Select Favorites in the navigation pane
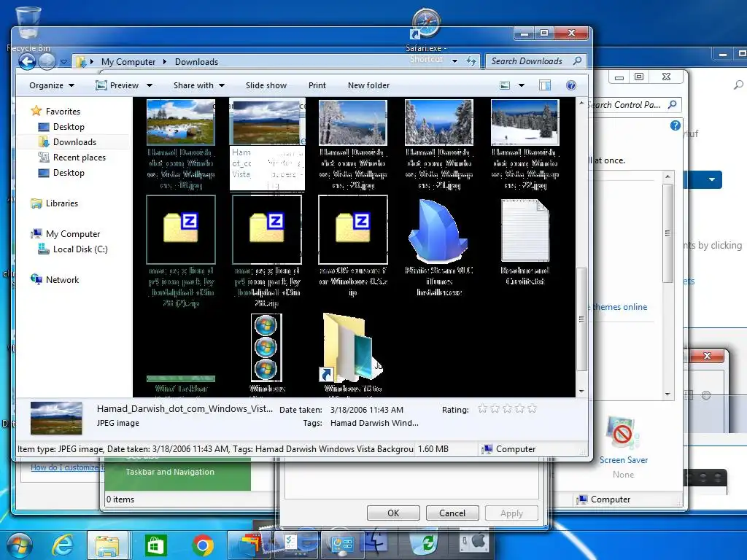 [x=55, y=111]
